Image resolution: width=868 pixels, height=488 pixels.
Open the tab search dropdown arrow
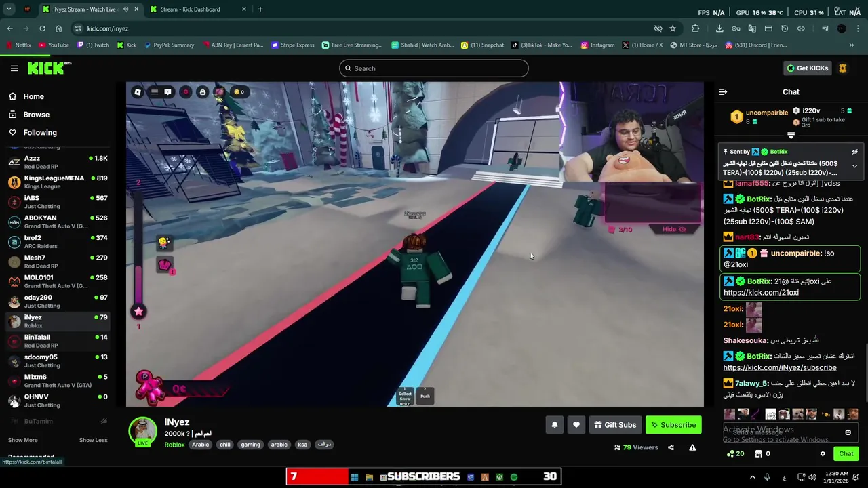9,9
